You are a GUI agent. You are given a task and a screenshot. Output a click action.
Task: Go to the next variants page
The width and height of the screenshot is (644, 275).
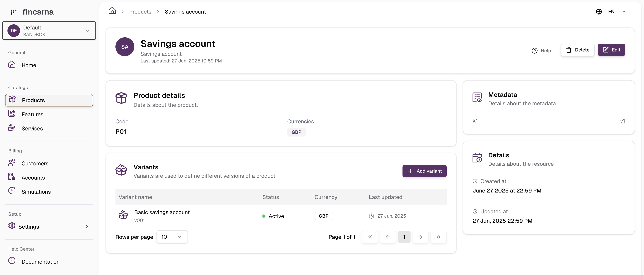(420, 237)
